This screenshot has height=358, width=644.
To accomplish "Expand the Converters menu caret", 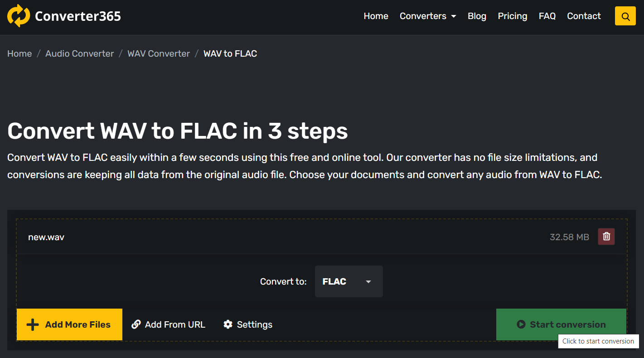I will click(x=454, y=16).
